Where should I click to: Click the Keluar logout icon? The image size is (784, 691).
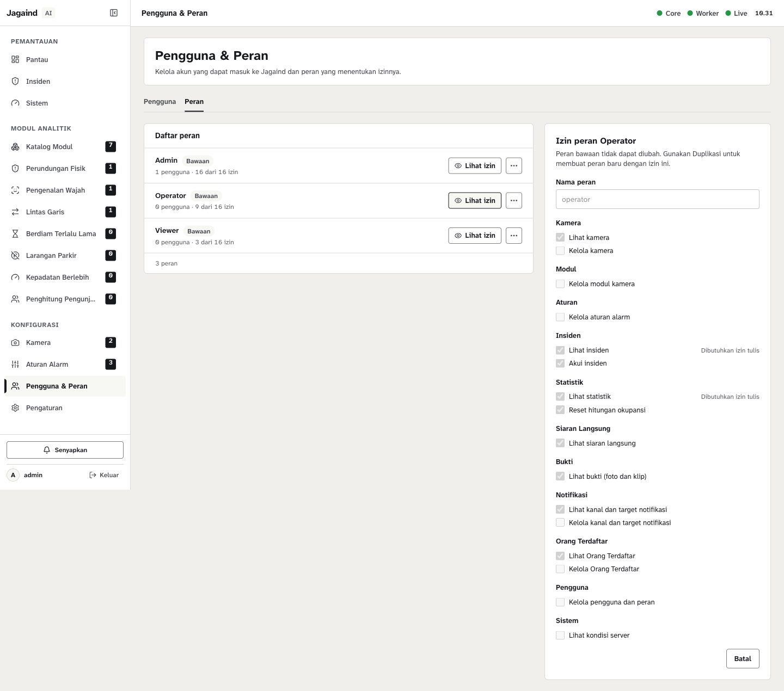pyautogui.click(x=93, y=475)
